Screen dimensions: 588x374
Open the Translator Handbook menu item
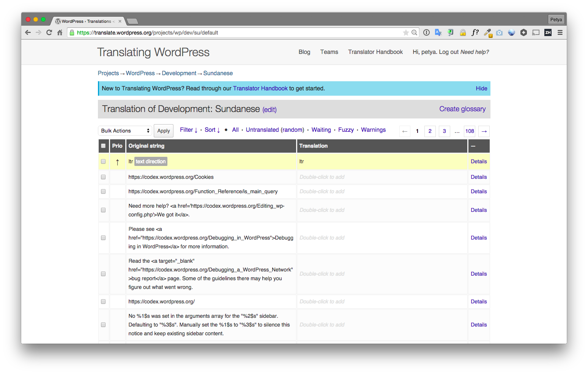(375, 52)
